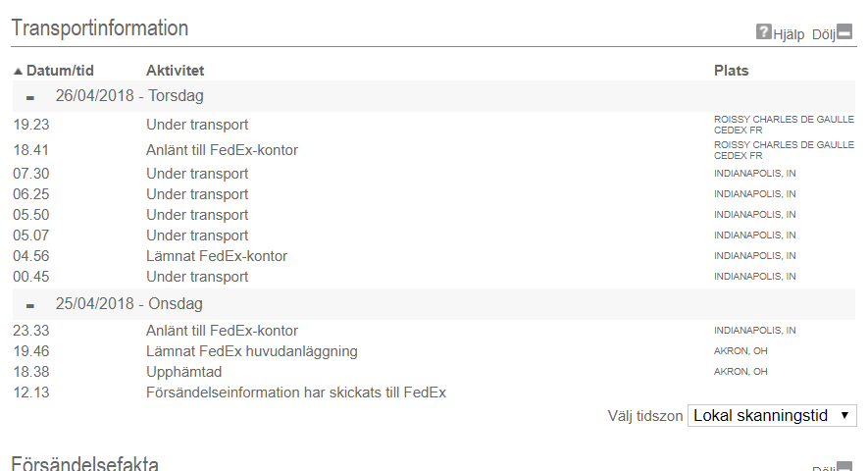Select the 04.56 Lämnat FedEx-kontor row
868x471 pixels.
pos(434,256)
